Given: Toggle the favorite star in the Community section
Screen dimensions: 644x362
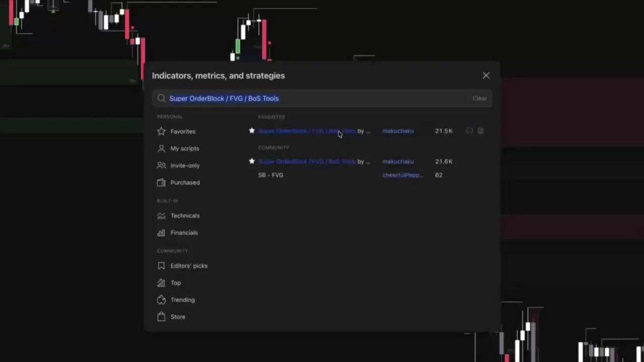Looking at the screenshot, I should 252,161.
